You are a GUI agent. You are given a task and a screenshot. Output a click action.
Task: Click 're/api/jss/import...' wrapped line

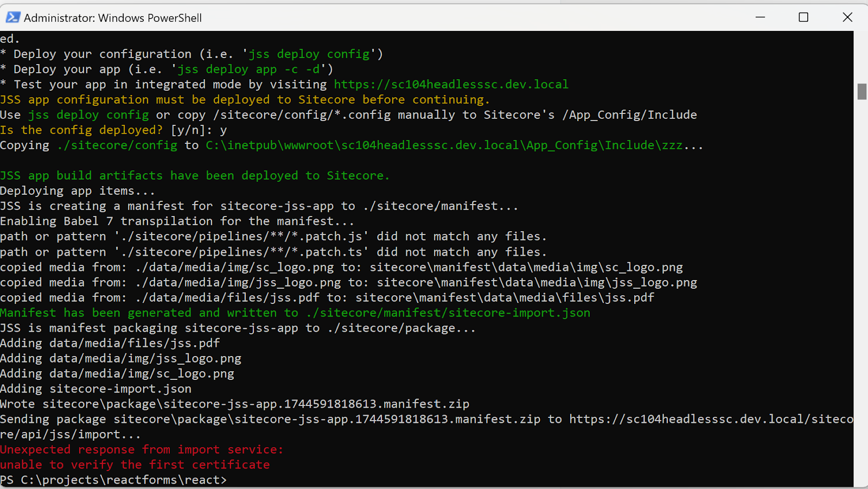coord(71,435)
